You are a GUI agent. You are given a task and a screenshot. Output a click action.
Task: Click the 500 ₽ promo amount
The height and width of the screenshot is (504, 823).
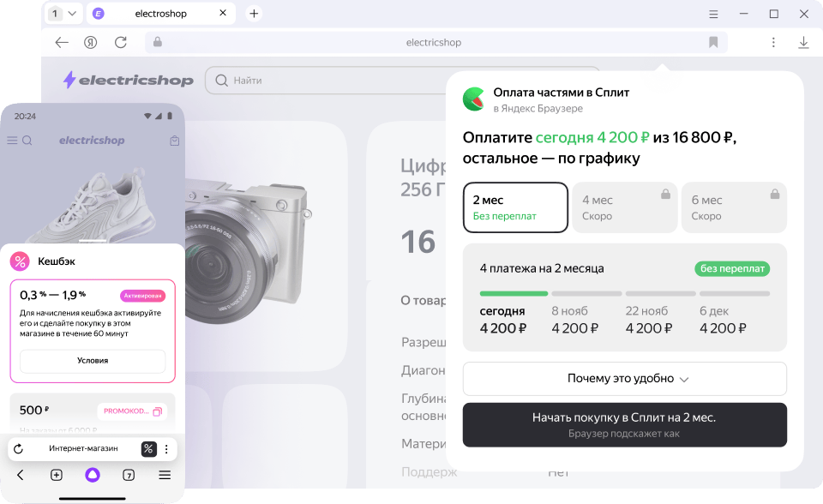tap(34, 410)
